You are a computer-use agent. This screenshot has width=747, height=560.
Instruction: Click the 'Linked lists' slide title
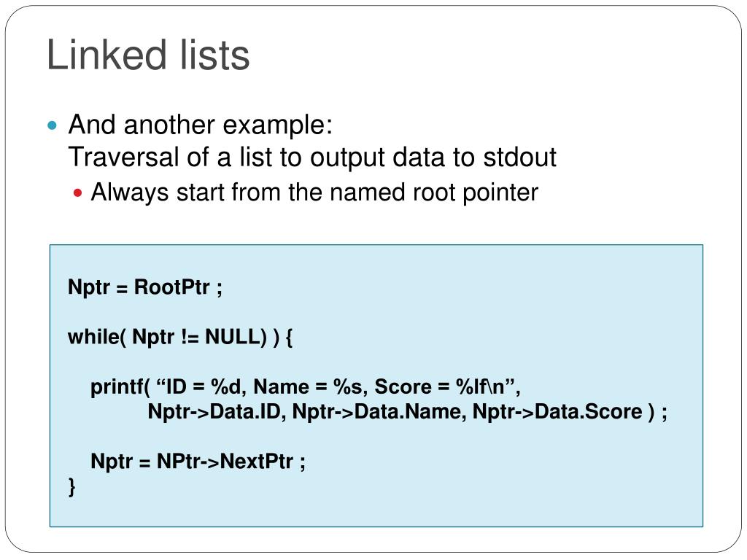click(148, 55)
